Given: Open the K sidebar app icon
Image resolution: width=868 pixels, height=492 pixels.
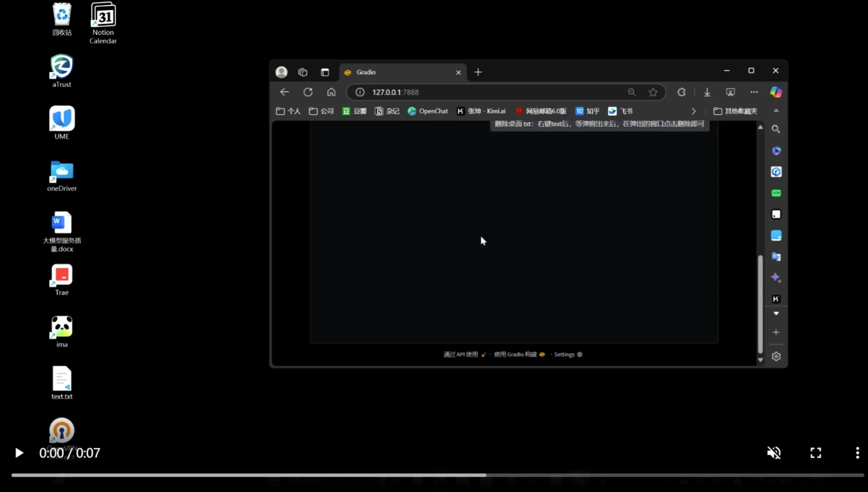Looking at the screenshot, I should [776, 299].
